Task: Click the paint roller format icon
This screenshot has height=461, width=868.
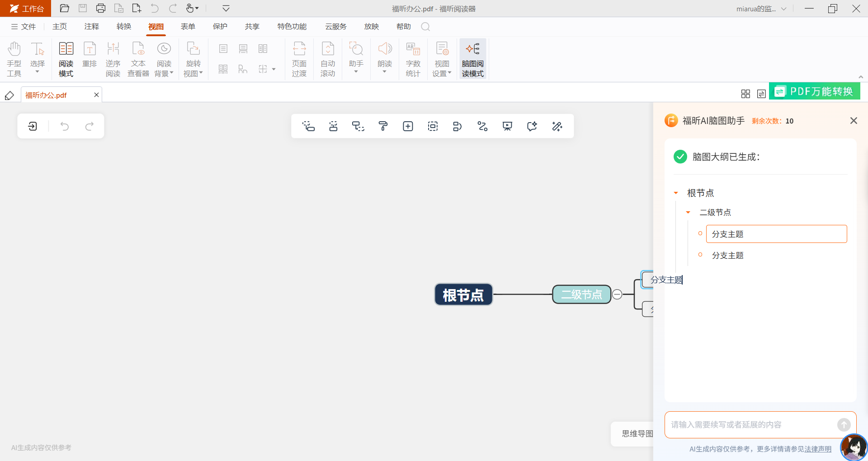Action: tap(383, 126)
